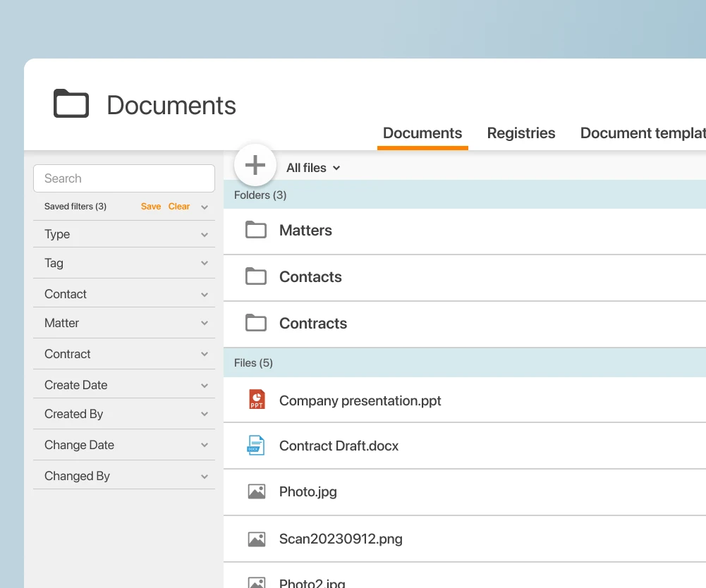Select the Matters folder name
This screenshot has width=706, height=588.
(x=305, y=230)
